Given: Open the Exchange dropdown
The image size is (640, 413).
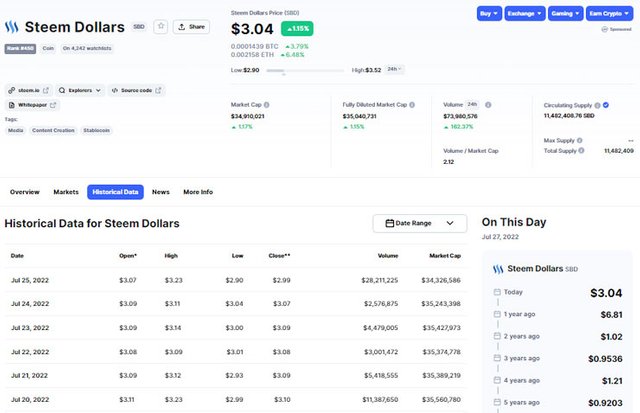Looking at the screenshot, I should click(x=524, y=13).
